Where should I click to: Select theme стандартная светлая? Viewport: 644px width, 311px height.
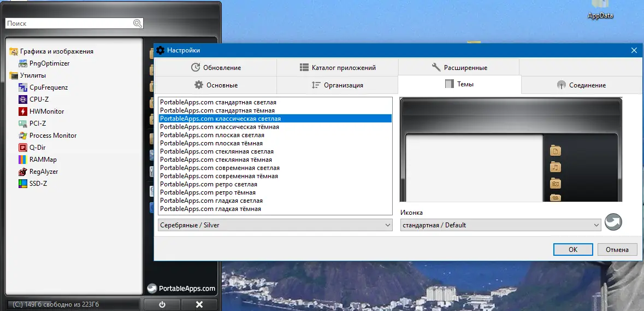click(x=275, y=102)
